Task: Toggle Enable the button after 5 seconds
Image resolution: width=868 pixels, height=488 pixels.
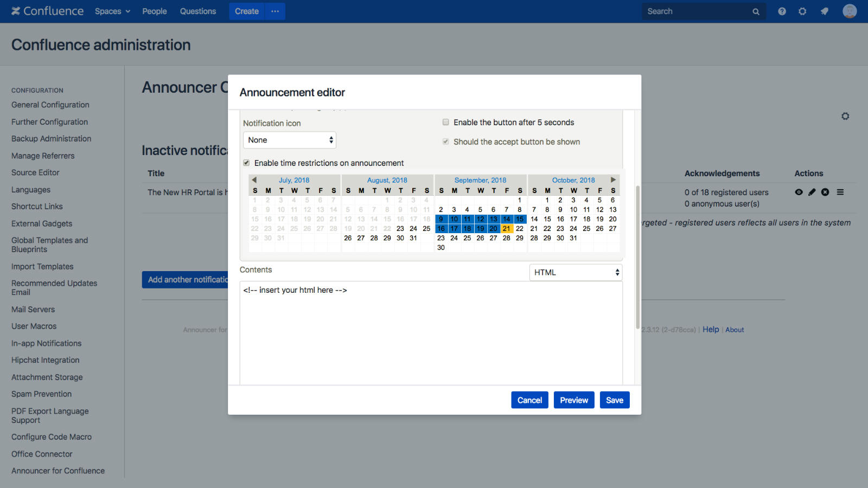Action: point(446,122)
